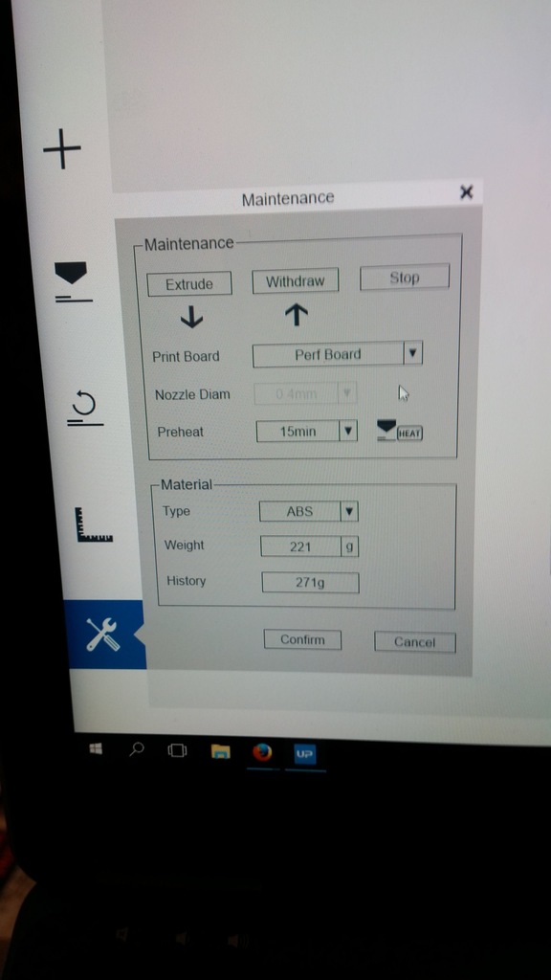The width and height of the screenshot is (551, 980).
Task: Click the withdraw up arrow icon
Action: point(297,315)
